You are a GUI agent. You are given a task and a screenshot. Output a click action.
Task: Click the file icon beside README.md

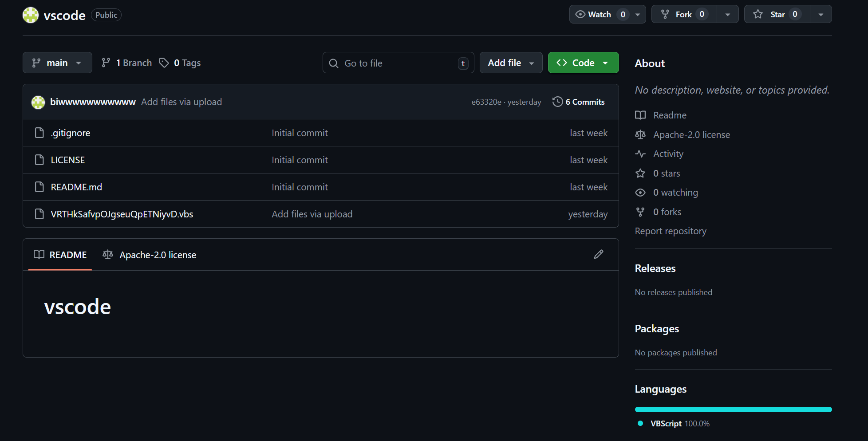(x=39, y=187)
